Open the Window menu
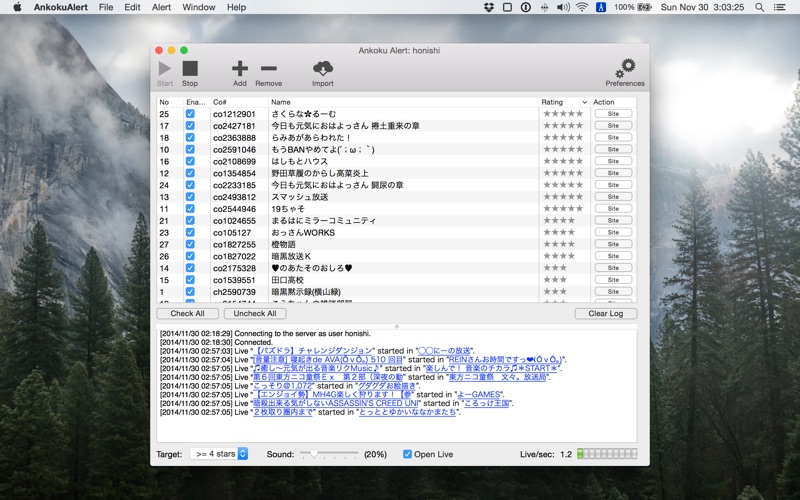 tap(198, 7)
